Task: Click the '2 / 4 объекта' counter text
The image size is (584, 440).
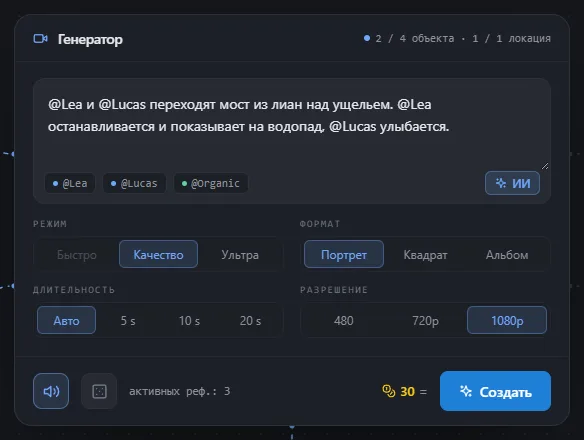Action: [x=415, y=38]
